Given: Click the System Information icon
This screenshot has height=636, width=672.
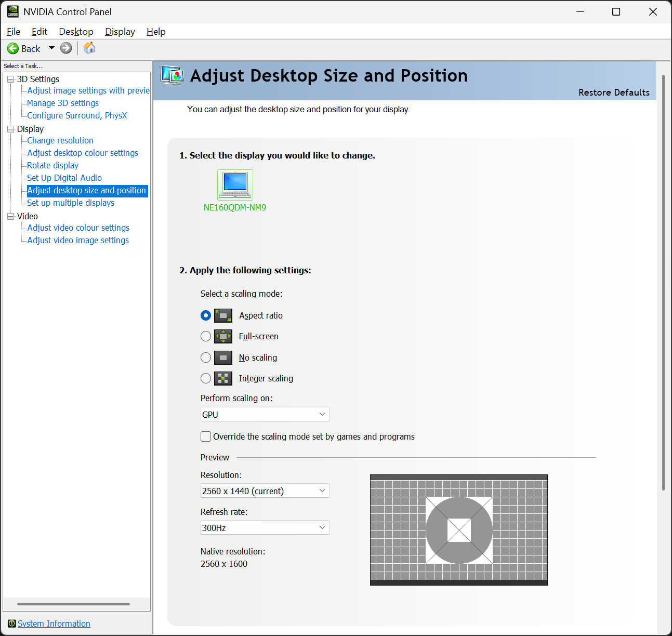Looking at the screenshot, I should (x=11, y=623).
